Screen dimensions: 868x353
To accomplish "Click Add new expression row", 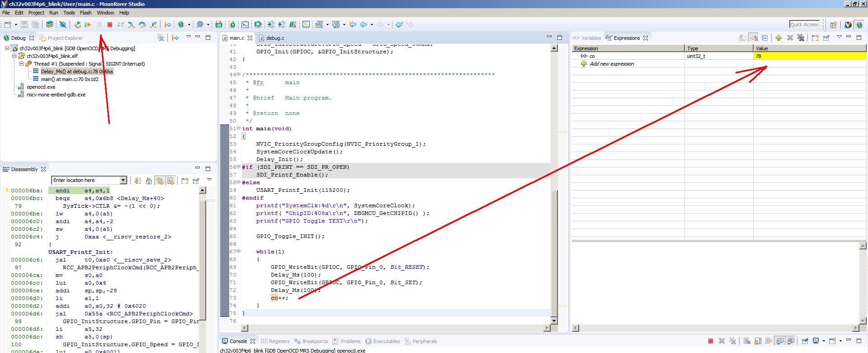I will tap(612, 64).
